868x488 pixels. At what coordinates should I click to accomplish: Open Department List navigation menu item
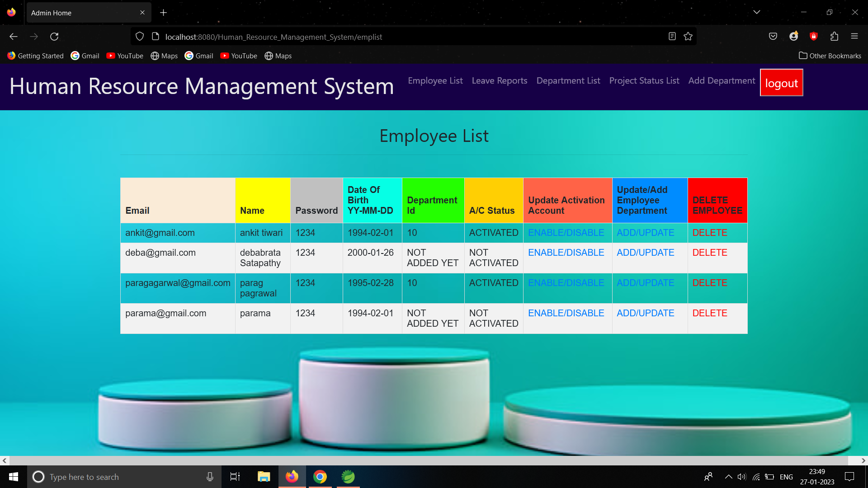pyautogui.click(x=568, y=80)
